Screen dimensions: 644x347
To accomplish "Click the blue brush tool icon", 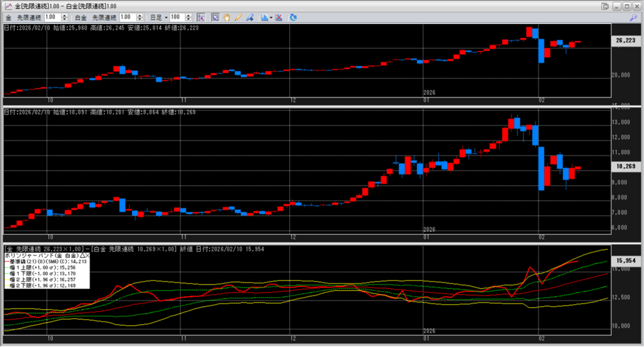I will [249, 17].
